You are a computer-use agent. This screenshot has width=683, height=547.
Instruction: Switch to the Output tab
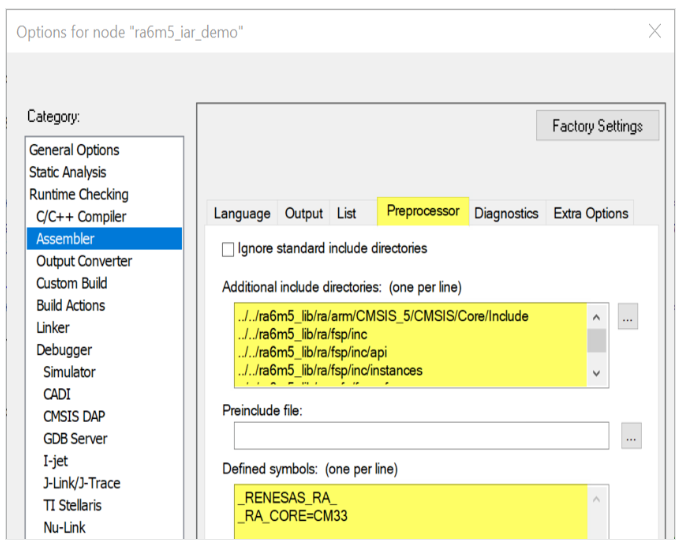coord(304,213)
